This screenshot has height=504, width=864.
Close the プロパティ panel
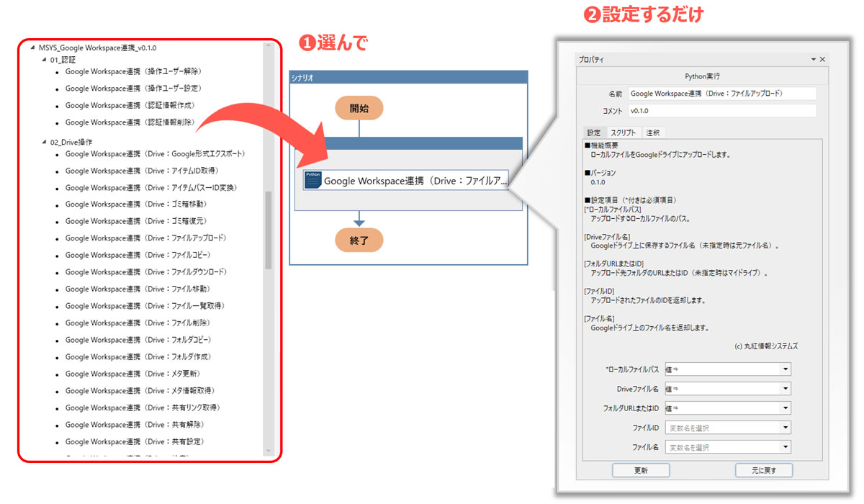pyautogui.click(x=822, y=60)
